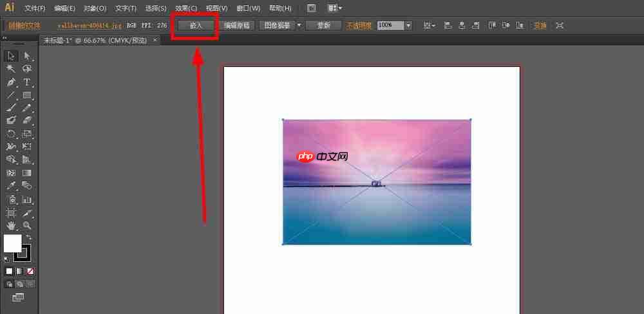Select the Scale tool
The width and height of the screenshot is (644, 314).
click(x=27, y=133)
